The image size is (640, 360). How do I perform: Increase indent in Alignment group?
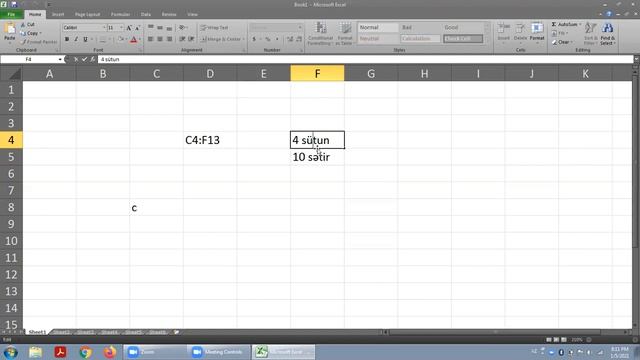[191, 39]
